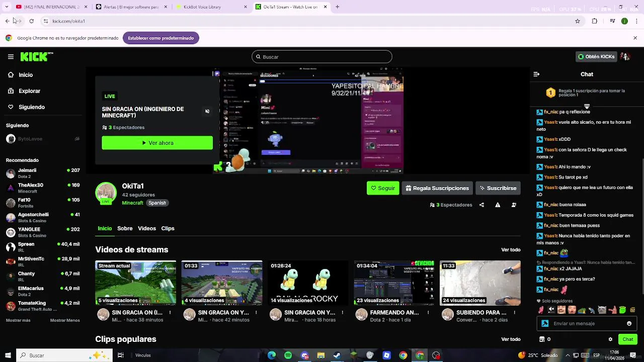This screenshot has height=362, width=644.
Task: Open Jeimarii recommended channel
Action: click(43, 173)
